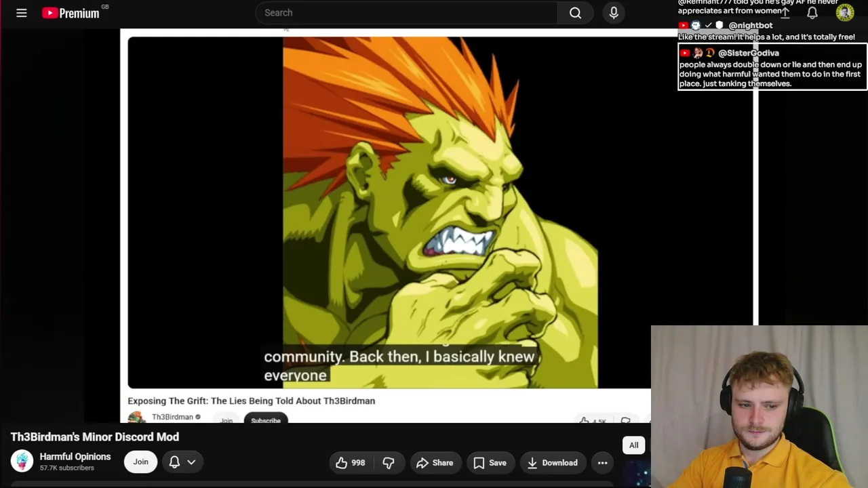Screen dimensions: 868x488
Task: Select the All filter chip
Action: [633, 445]
